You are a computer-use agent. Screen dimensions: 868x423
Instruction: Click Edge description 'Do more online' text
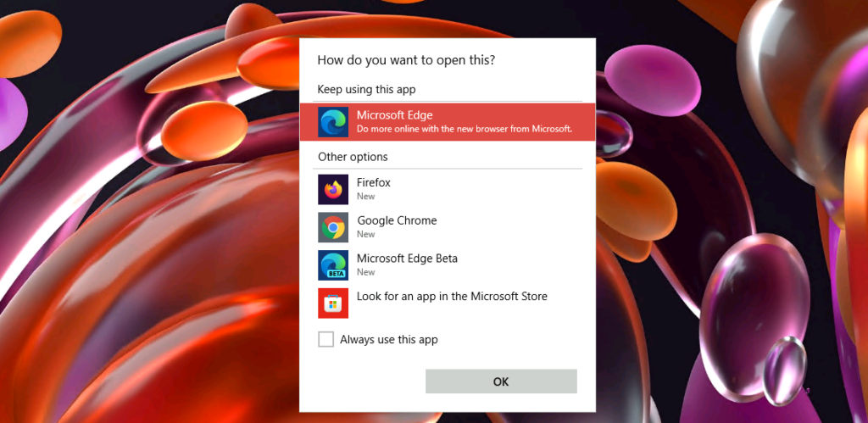click(464, 129)
